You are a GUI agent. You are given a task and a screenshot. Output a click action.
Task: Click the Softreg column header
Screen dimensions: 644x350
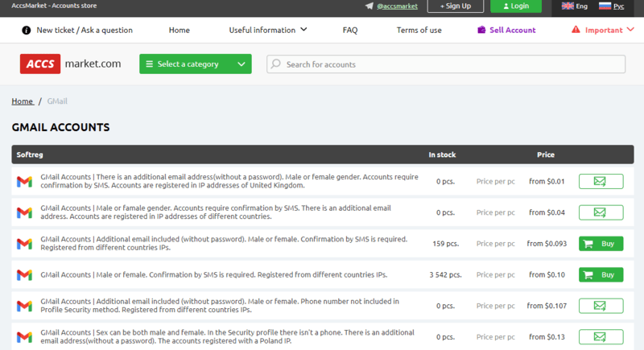pos(30,154)
